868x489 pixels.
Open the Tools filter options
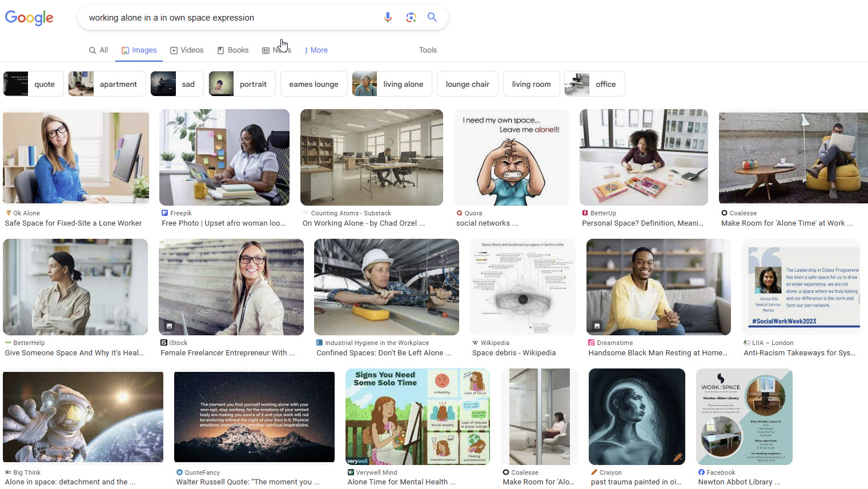428,50
